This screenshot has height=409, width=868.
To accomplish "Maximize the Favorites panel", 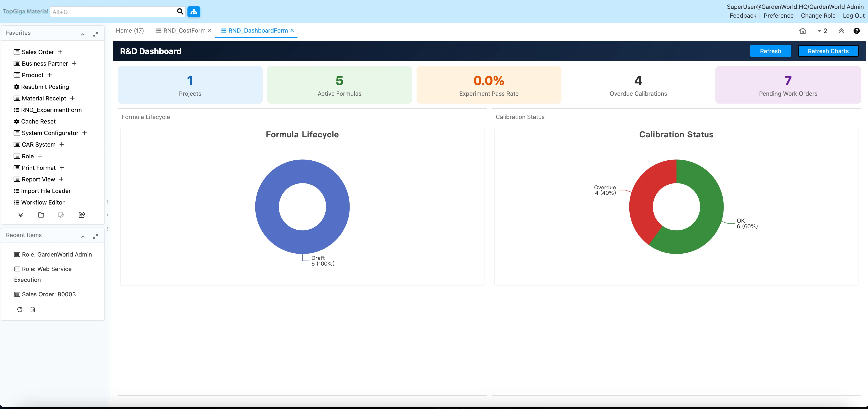I will [96, 34].
